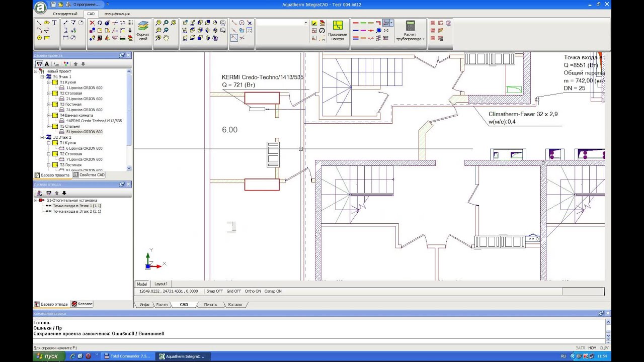Switch to спецификация ribbon tab
Viewport: 644px width, 362px height.
(117, 14)
